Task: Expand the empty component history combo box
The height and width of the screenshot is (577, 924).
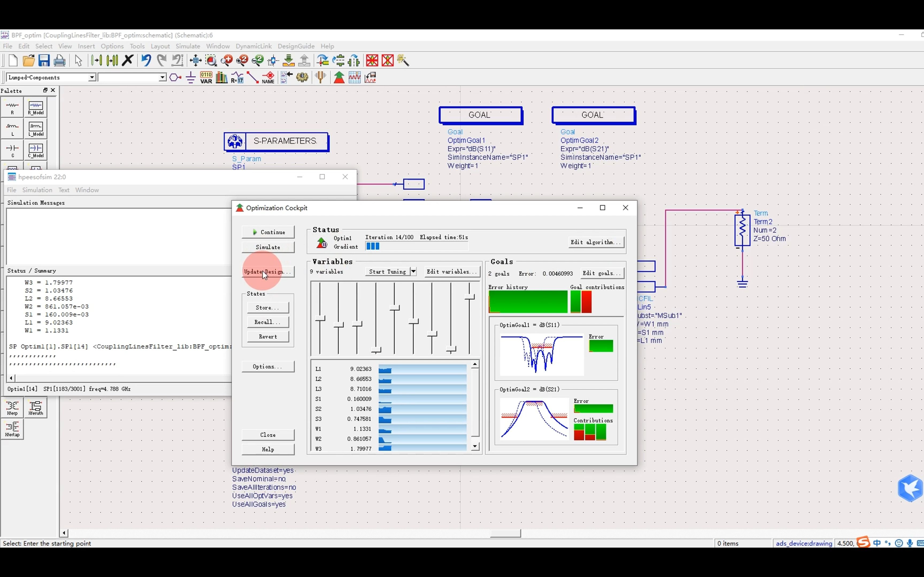Action: click(x=162, y=77)
